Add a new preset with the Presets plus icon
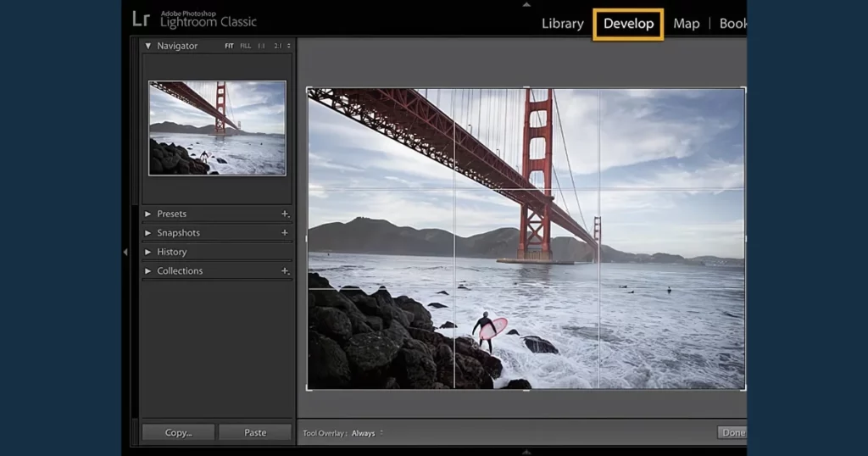868x456 pixels. pyautogui.click(x=285, y=214)
